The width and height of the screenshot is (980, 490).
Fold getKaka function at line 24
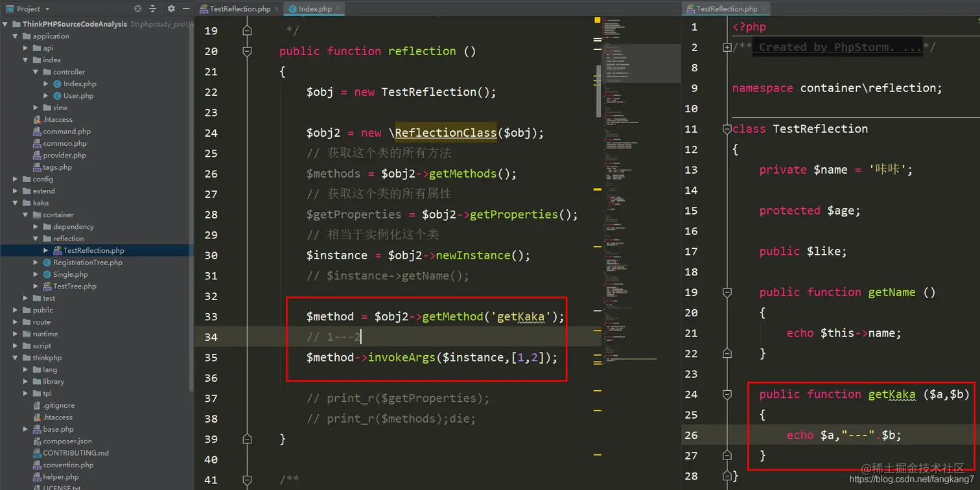pos(727,394)
